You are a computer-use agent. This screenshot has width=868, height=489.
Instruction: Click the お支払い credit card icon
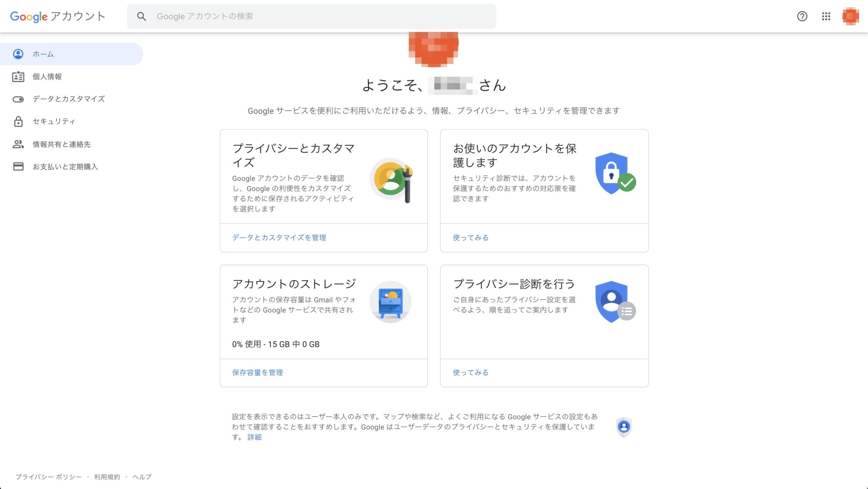pos(18,167)
